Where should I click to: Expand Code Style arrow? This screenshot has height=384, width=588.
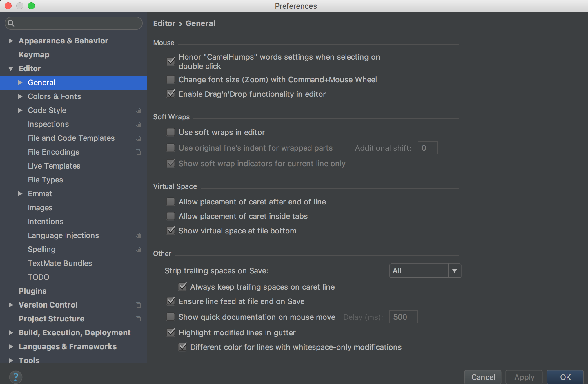[20, 110]
